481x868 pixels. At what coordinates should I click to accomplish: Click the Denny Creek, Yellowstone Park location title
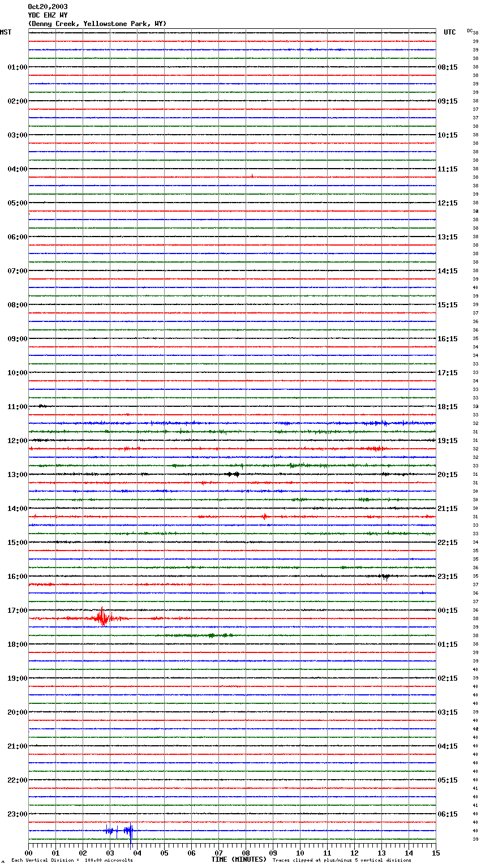(97, 24)
